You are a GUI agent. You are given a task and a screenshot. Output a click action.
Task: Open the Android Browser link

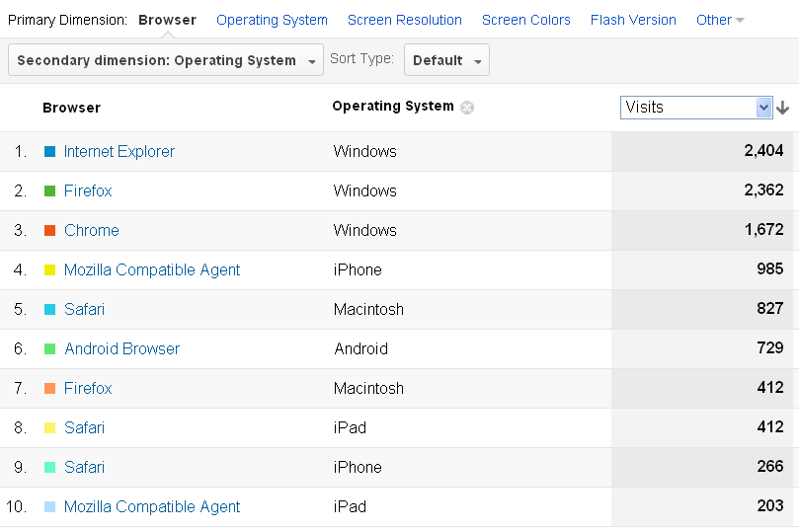[x=121, y=348]
